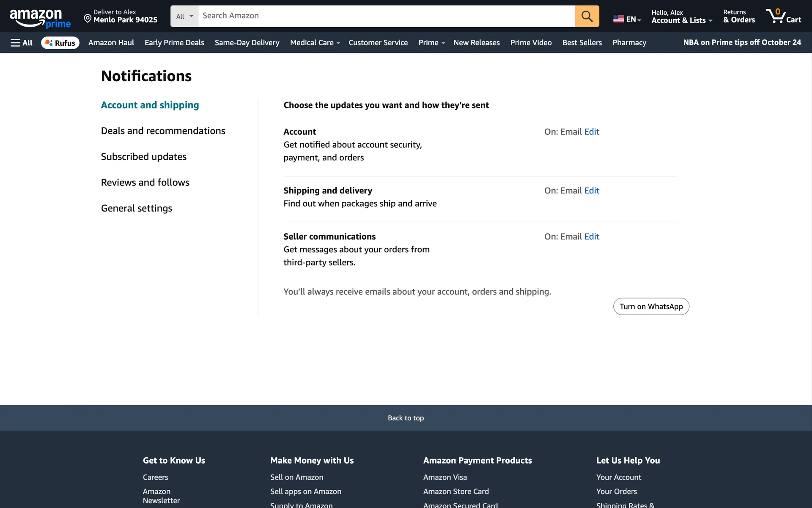Open the hamburger All menu
Image resolution: width=812 pixels, height=508 pixels.
22,43
